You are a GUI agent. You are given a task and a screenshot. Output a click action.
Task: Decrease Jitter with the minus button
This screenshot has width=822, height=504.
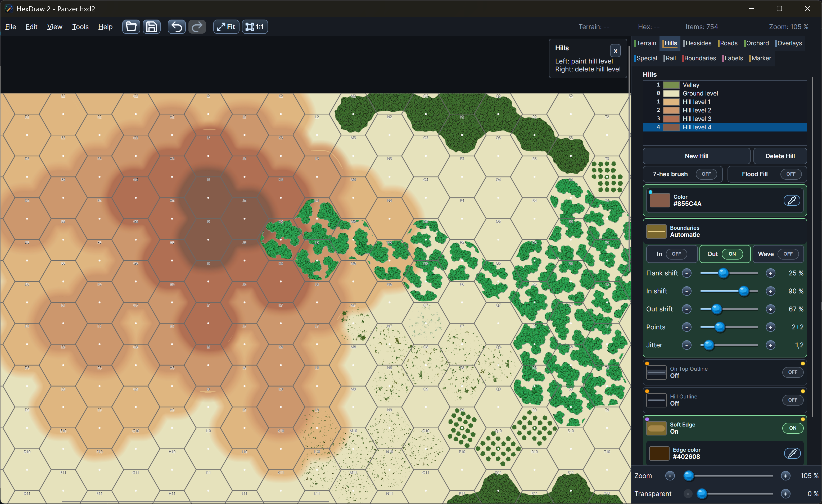[686, 345]
